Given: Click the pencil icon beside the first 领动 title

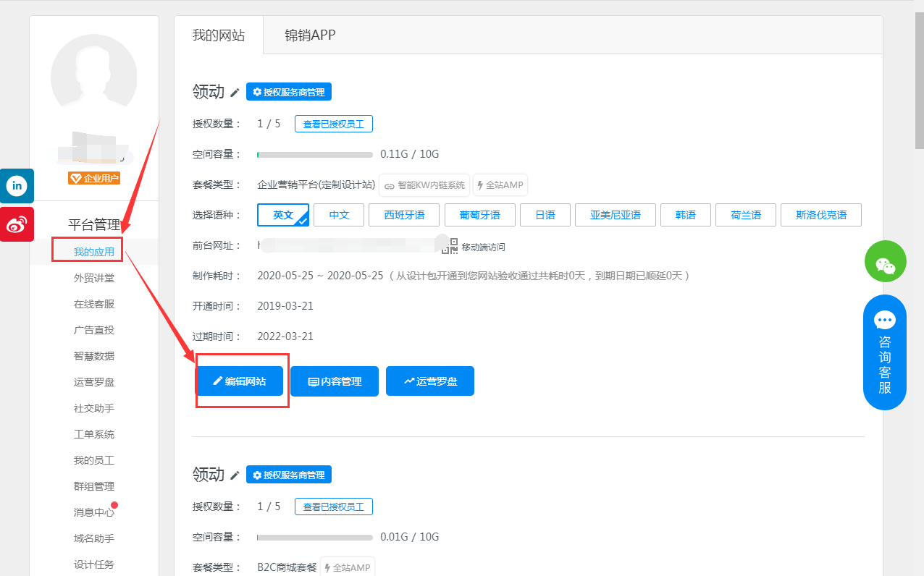Looking at the screenshot, I should [x=233, y=92].
